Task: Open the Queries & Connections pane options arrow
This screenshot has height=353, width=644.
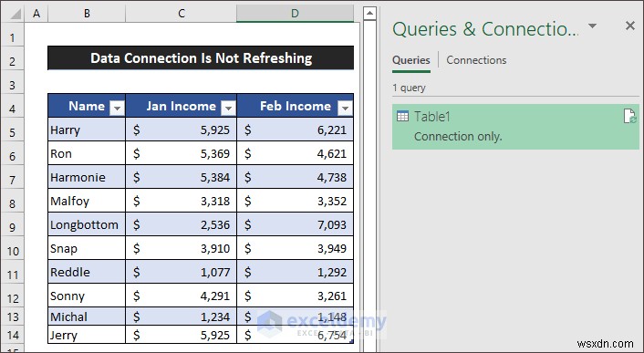Action: click(x=592, y=26)
